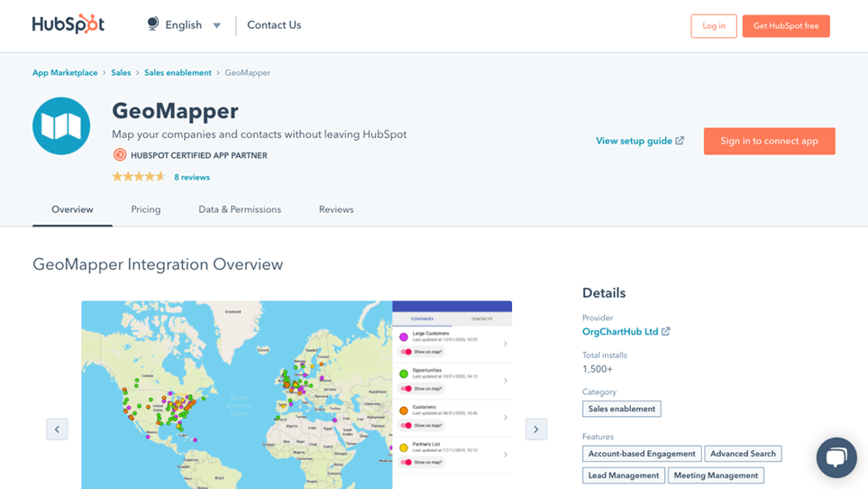Switch to the Reviews tab
868x489 pixels.
[336, 209]
